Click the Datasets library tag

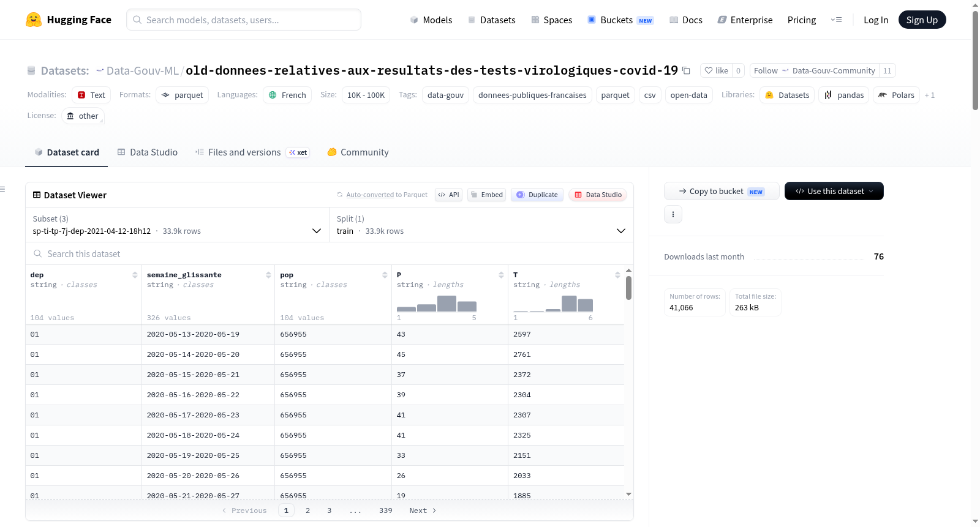click(x=787, y=95)
